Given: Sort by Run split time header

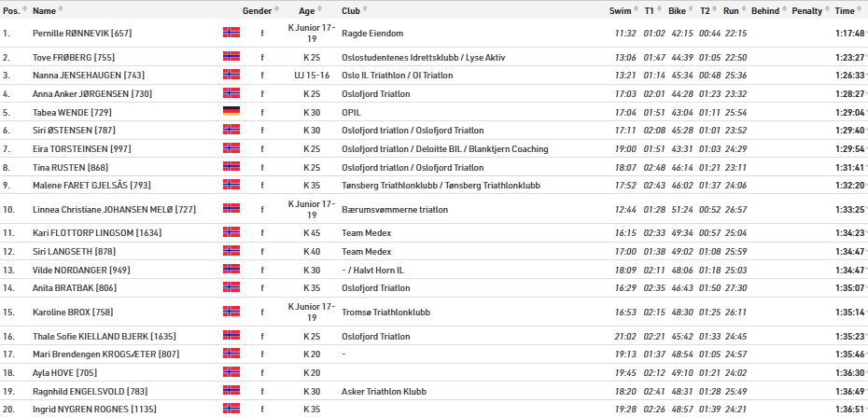Looking at the screenshot, I should point(731,11).
